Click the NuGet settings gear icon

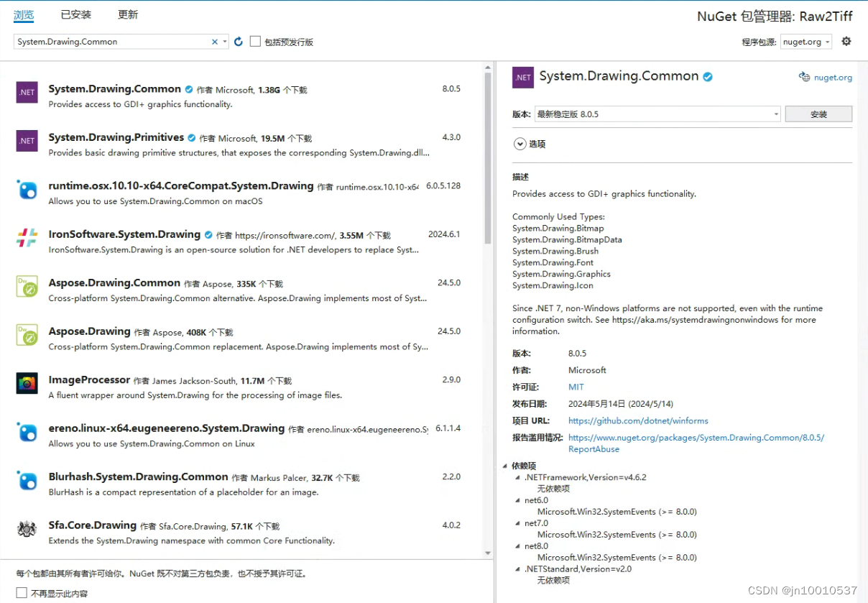pos(846,41)
